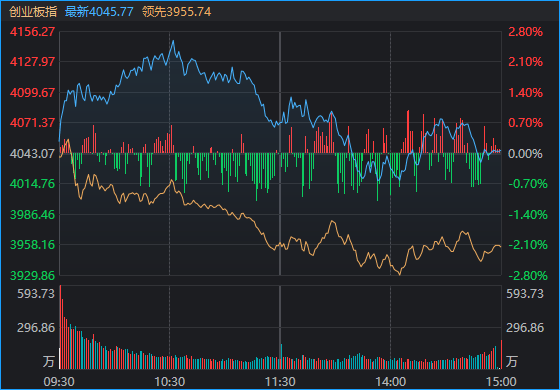Click the 领先3955.74 leading value
The image size is (560, 390).
point(176,12)
